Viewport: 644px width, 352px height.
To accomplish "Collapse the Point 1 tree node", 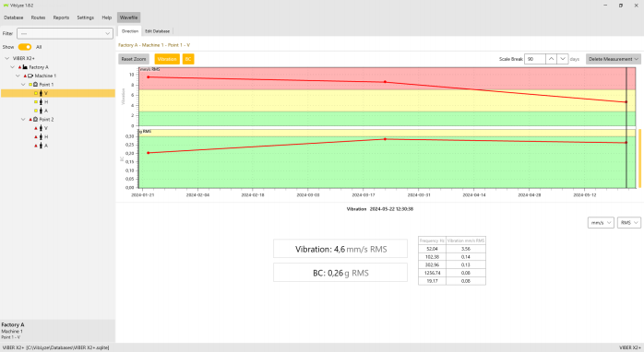I will pyautogui.click(x=23, y=85).
